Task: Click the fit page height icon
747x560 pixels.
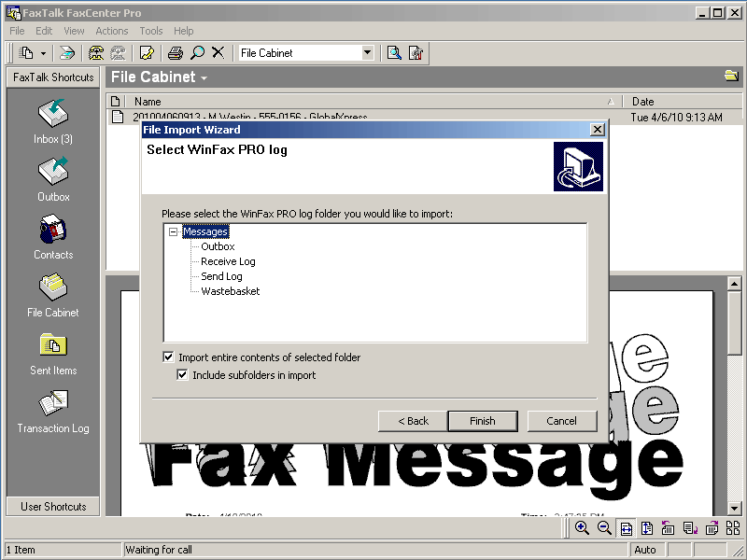Action: click(x=647, y=528)
